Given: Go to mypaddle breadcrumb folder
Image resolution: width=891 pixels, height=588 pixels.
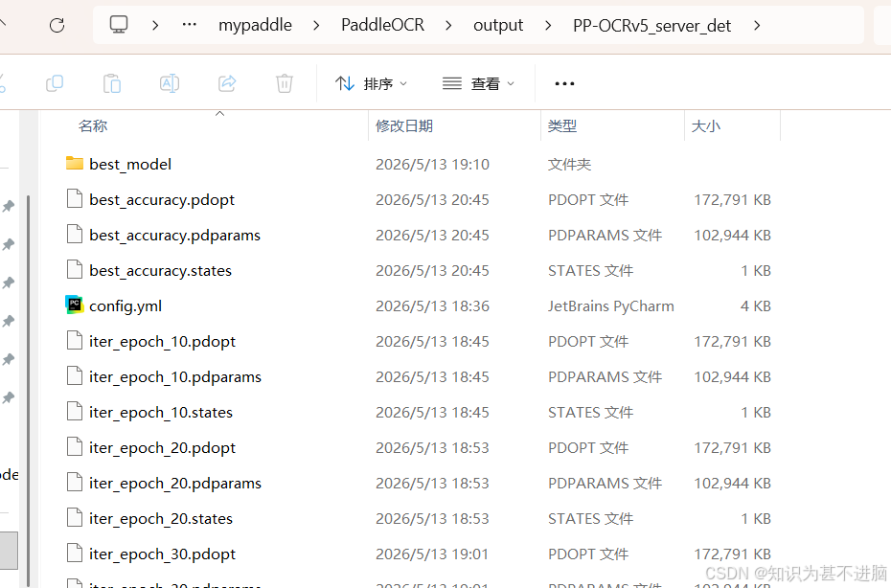Looking at the screenshot, I should [255, 25].
